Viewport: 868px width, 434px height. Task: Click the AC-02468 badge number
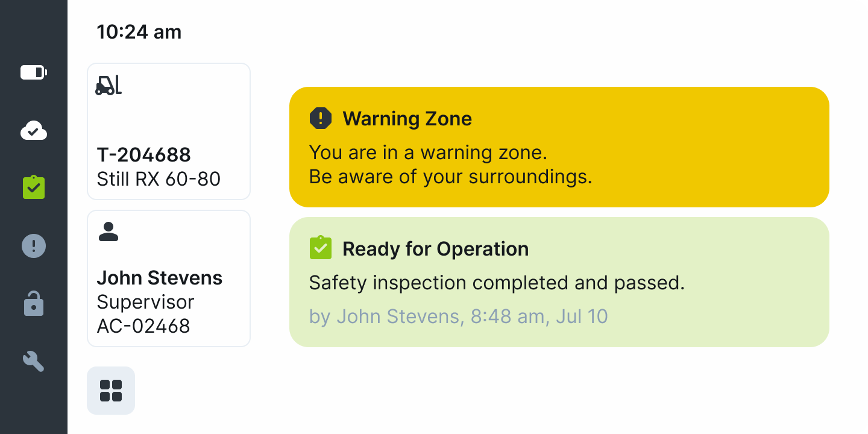pos(143,326)
